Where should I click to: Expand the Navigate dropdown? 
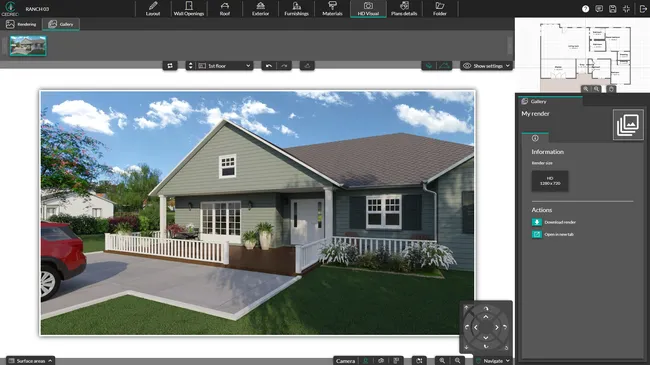[x=493, y=361]
